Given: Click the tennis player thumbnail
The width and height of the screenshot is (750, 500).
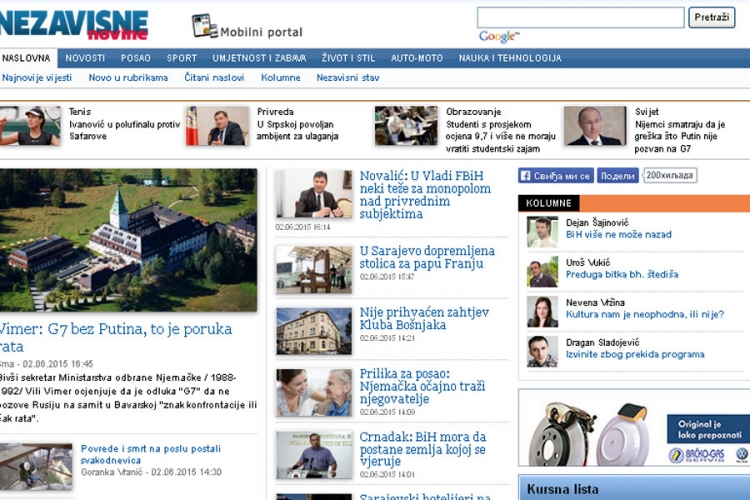Looking at the screenshot, I should pyautogui.click(x=30, y=126).
